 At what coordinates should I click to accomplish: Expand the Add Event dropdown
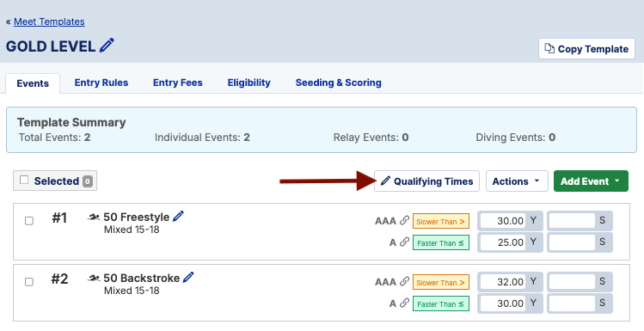tap(591, 181)
